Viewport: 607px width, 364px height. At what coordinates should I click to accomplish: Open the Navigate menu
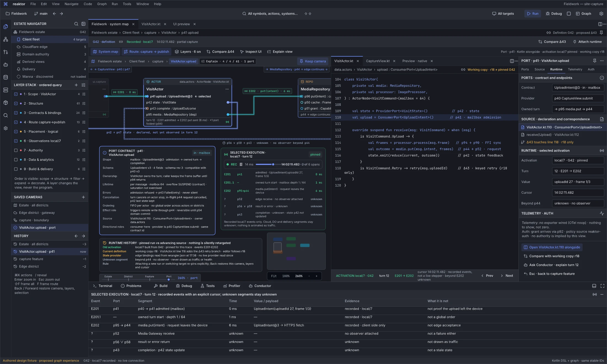pyautogui.click(x=71, y=4)
